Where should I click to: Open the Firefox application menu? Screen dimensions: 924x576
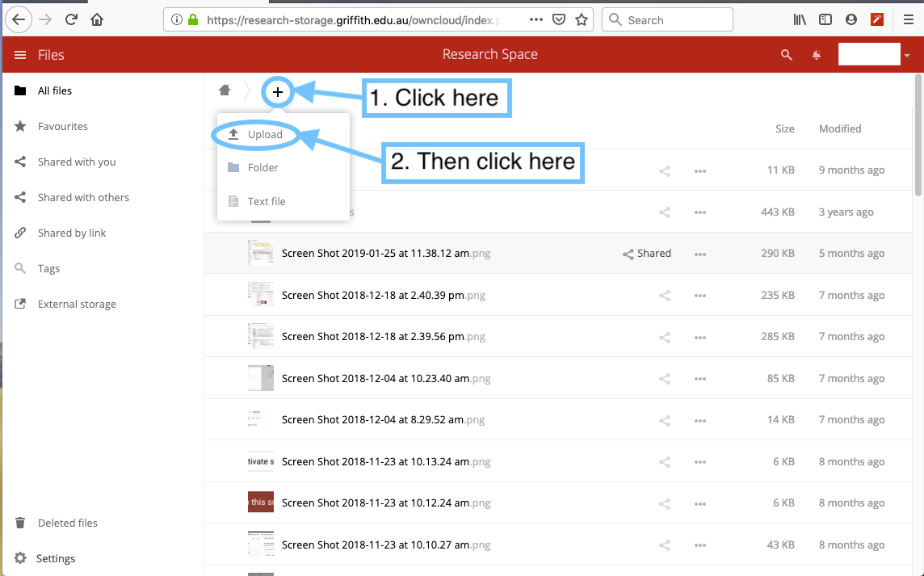point(908,19)
